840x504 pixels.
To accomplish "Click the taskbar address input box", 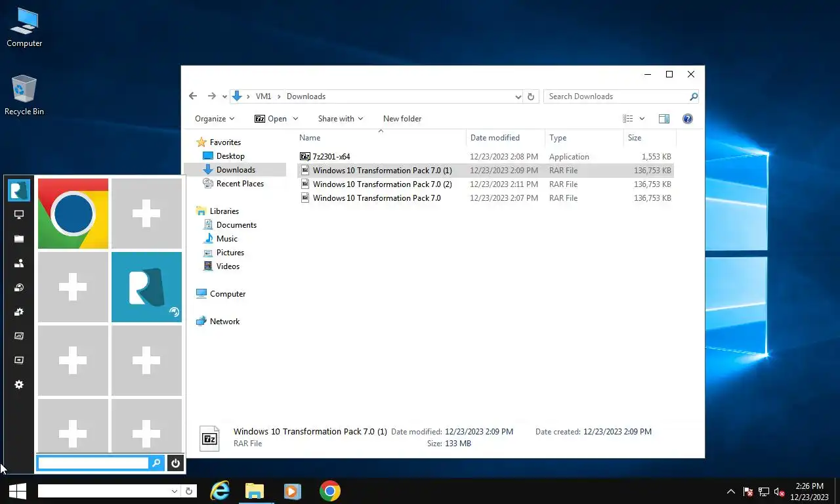I will (104, 491).
